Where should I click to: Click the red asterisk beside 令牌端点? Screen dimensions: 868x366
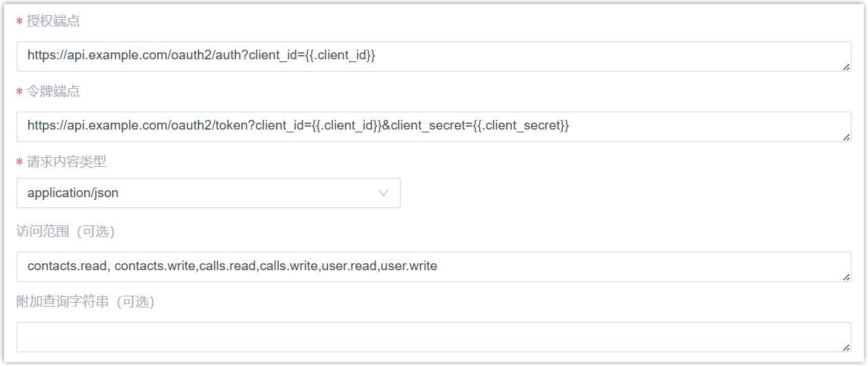coord(20,92)
